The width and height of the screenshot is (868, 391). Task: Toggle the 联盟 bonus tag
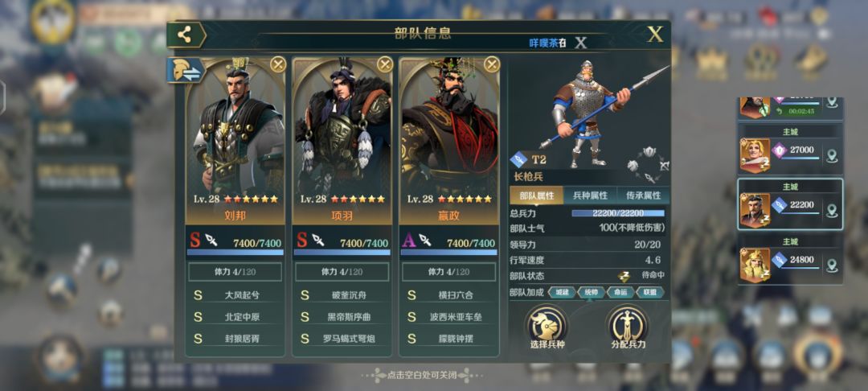coord(650,292)
